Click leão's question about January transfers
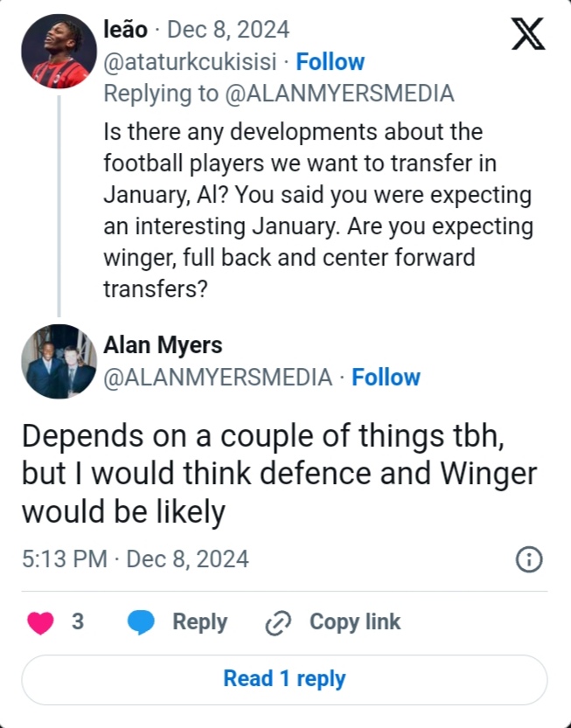The width and height of the screenshot is (571, 728). point(317,211)
